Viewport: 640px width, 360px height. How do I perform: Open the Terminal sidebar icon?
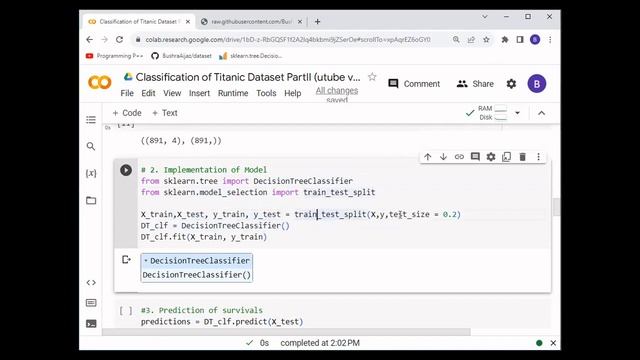[91, 324]
